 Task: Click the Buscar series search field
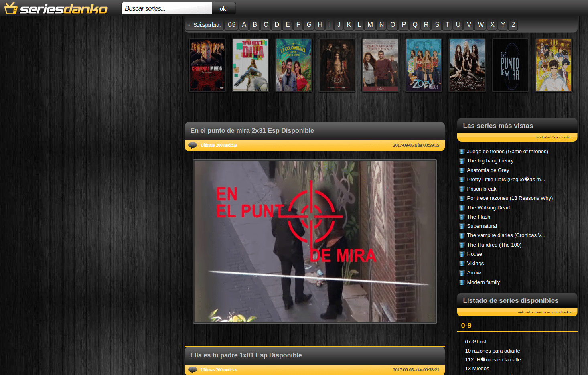pos(166,8)
